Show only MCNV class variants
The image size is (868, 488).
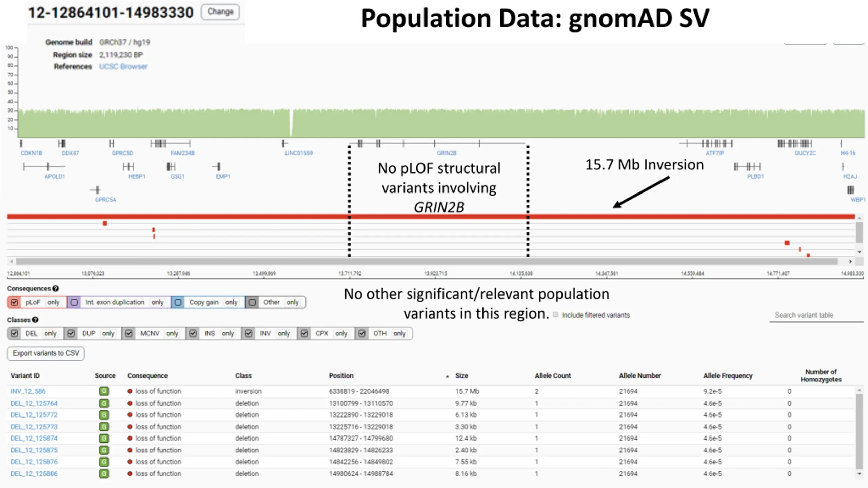[172, 333]
